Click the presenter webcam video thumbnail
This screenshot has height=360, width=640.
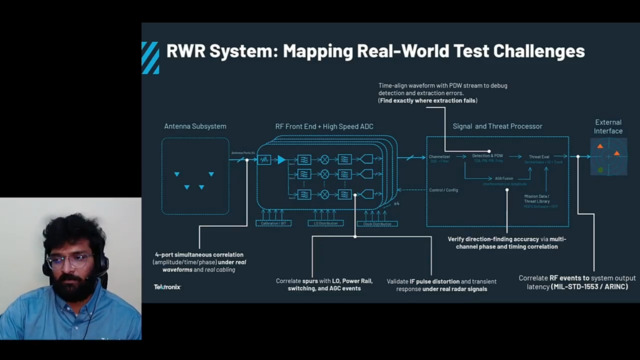tap(71, 269)
